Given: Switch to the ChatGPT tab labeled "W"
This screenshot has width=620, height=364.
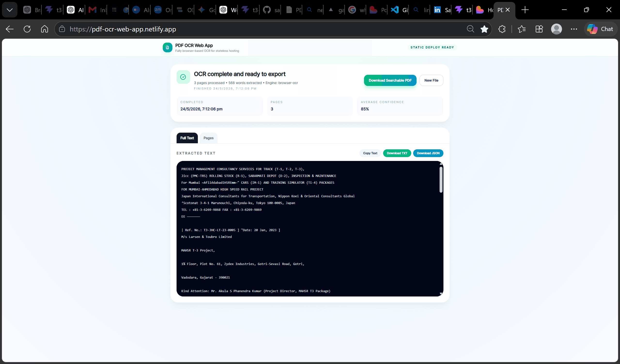Looking at the screenshot, I should point(228,10).
